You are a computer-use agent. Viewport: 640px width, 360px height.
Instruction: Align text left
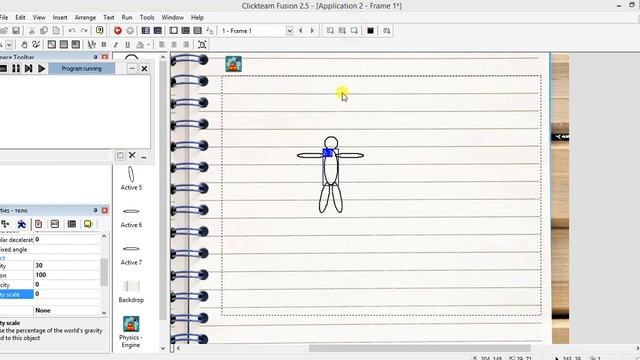162,44
